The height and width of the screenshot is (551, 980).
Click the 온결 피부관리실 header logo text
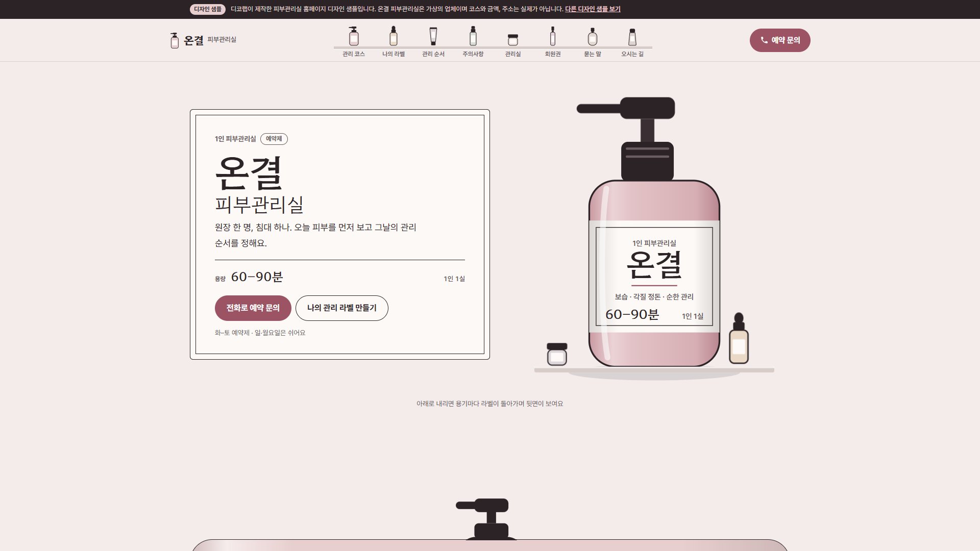click(x=210, y=40)
